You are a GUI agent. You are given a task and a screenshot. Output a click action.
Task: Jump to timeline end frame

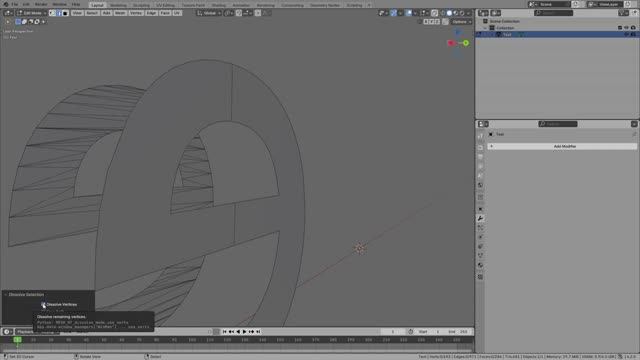[x=258, y=332]
